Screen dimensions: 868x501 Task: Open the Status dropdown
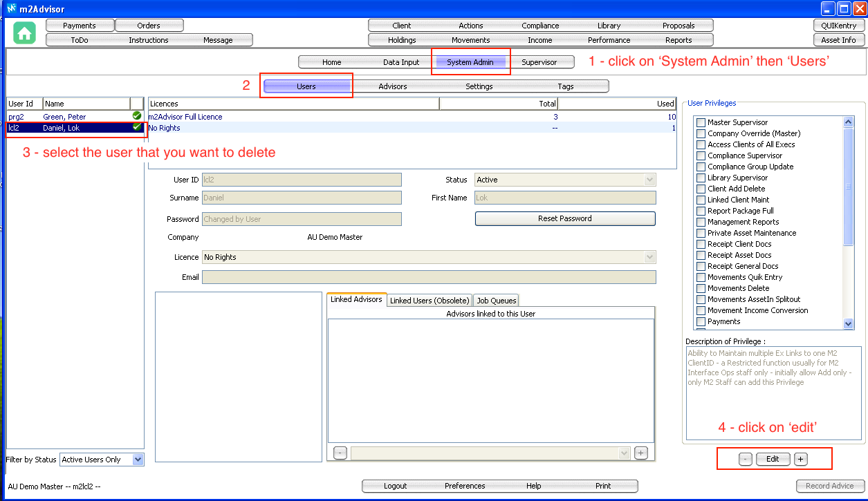click(x=649, y=180)
